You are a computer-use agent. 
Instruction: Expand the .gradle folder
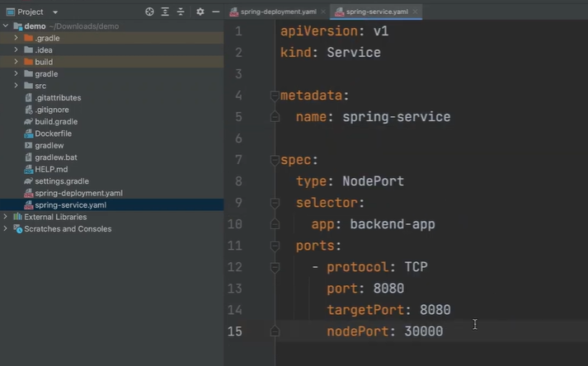tap(16, 38)
